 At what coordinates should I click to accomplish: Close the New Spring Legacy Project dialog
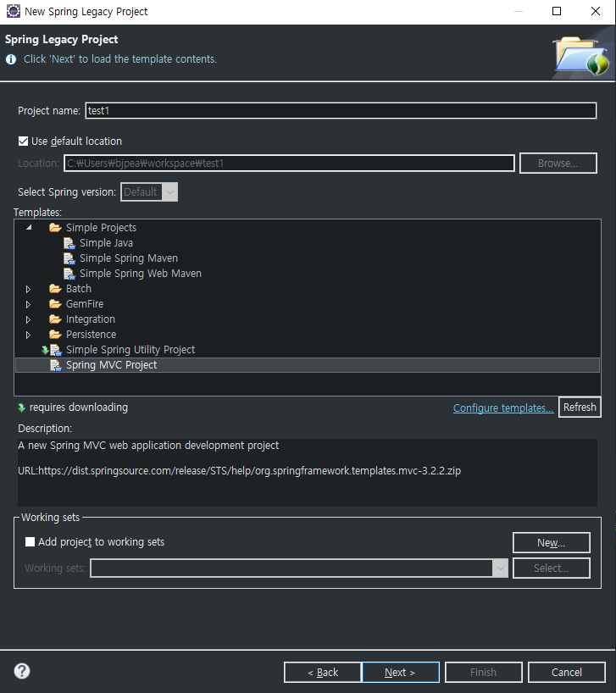click(595, 11)
